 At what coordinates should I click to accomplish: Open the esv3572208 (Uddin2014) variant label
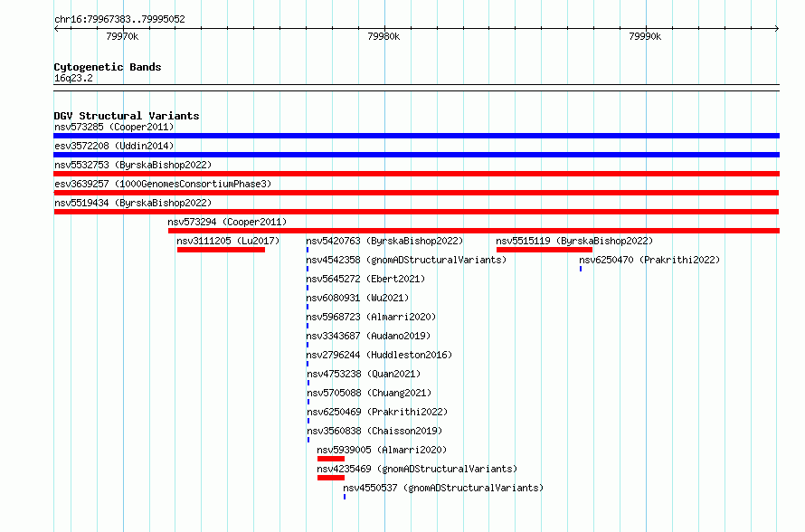click(114, 146)
